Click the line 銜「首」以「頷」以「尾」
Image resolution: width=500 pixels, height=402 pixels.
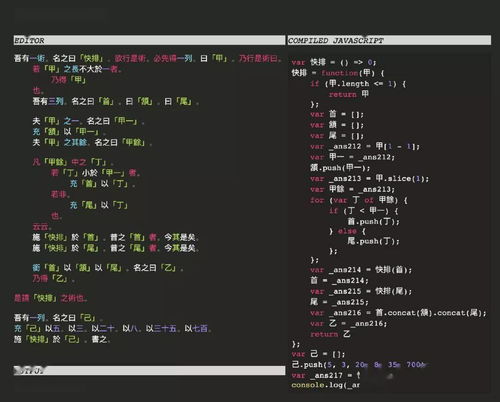click(x=108, y=268)
